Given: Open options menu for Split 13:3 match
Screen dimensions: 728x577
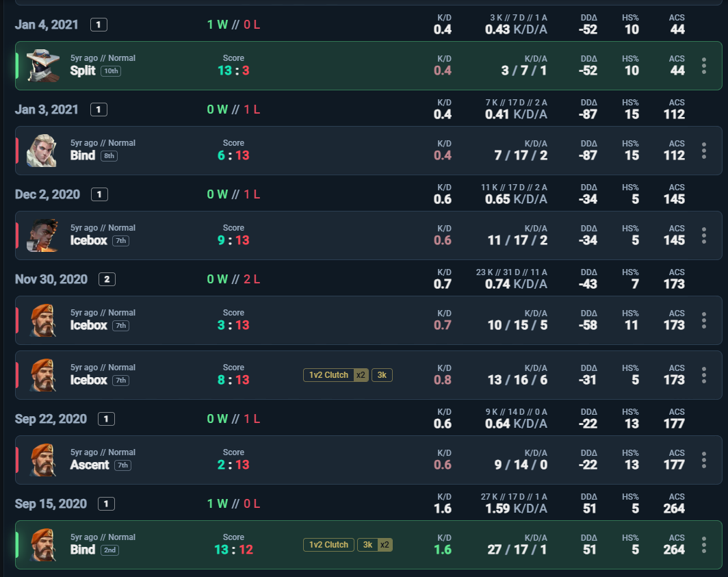Looking at the screenshot, I should tap(704, 66).
